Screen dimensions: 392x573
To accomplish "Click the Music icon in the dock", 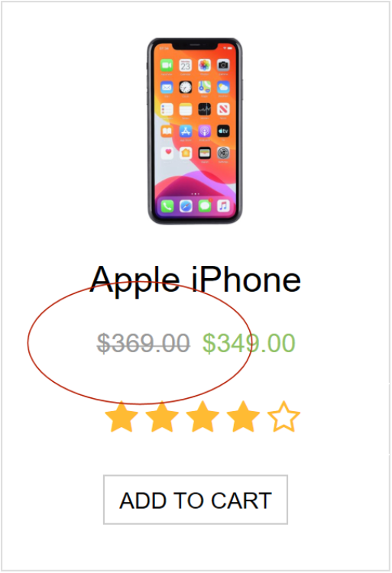I will click(224, 206).
